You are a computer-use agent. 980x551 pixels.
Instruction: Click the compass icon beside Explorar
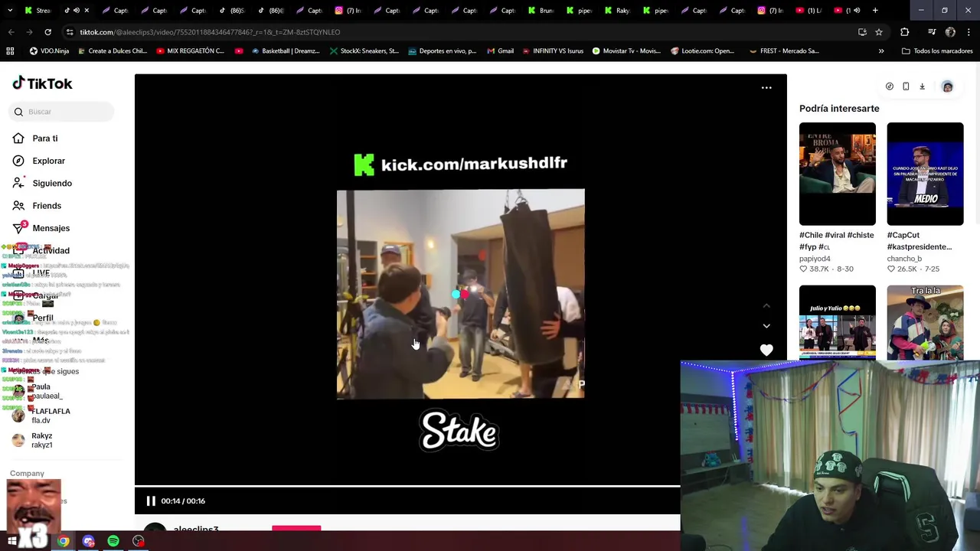[18, 161]
